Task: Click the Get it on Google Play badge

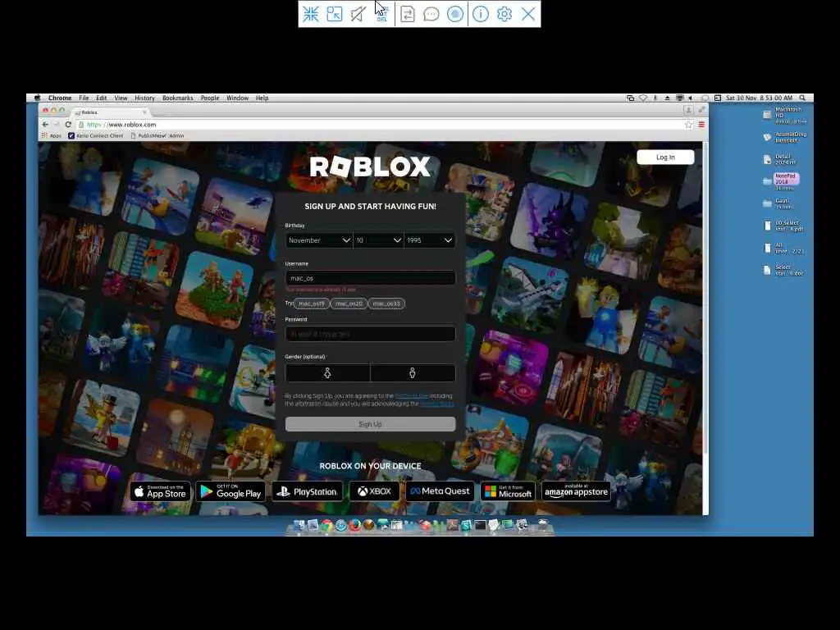Action: (x=231, y=491)
